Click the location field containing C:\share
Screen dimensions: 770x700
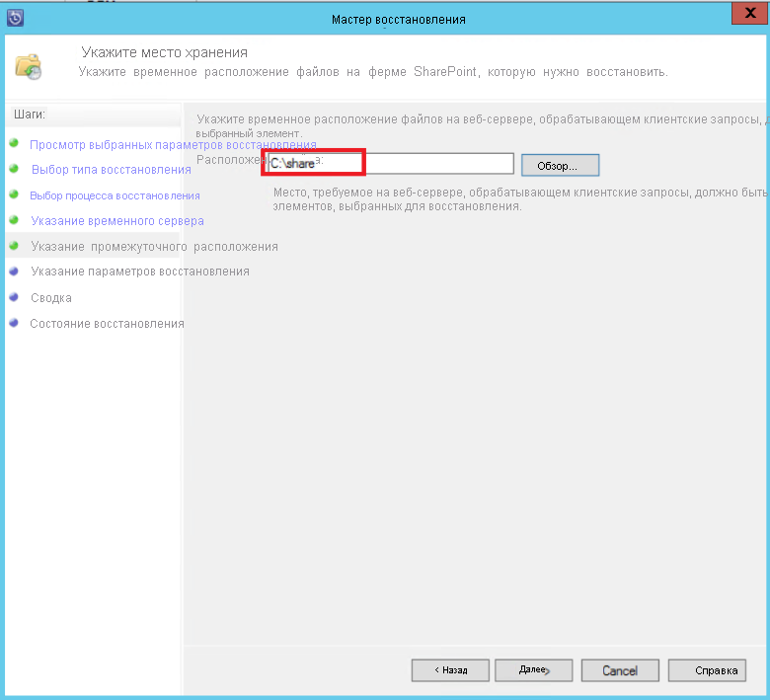[391, 164]
